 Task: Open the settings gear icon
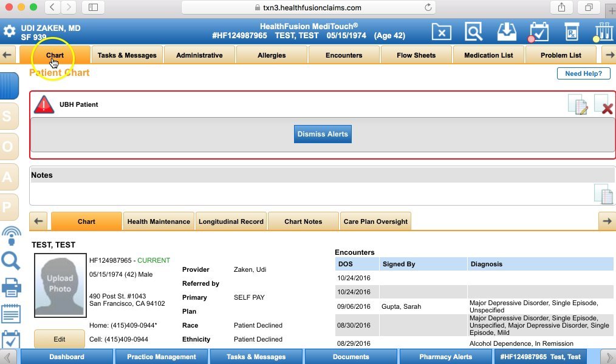(9, 31)
